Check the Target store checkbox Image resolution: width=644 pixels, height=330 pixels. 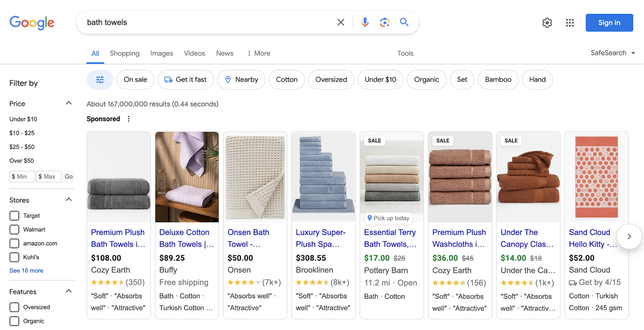click(x=14, y=216)
